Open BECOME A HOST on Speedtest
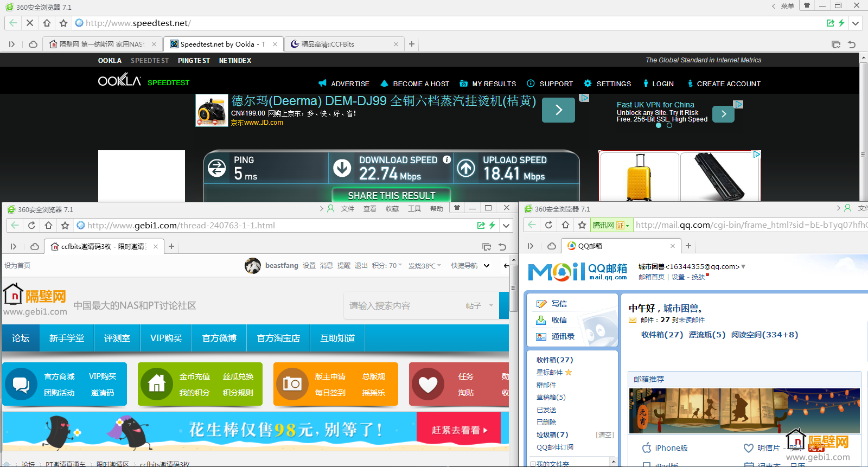 (415, 84)
